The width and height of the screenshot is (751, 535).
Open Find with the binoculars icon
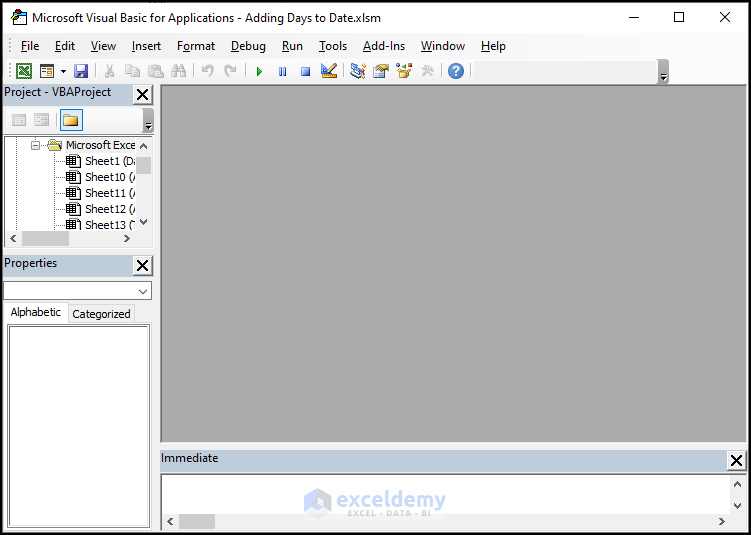(x=178, y=71)
